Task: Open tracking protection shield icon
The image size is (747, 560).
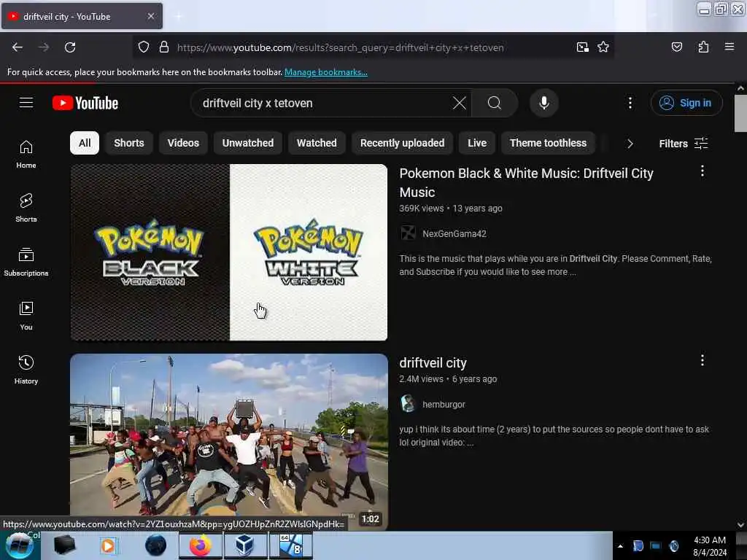Action: click(144, 47)
